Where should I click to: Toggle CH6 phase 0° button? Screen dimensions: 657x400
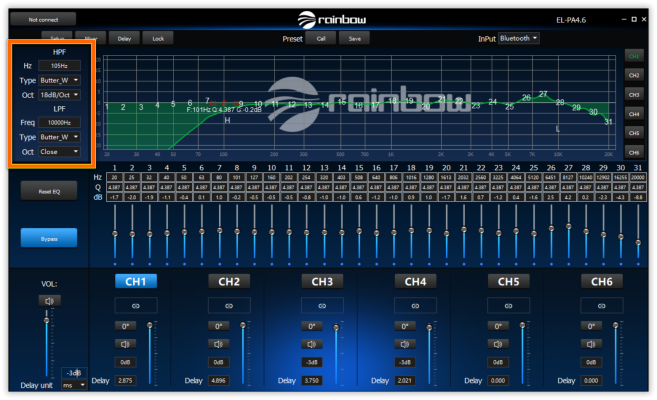(591, 326)
